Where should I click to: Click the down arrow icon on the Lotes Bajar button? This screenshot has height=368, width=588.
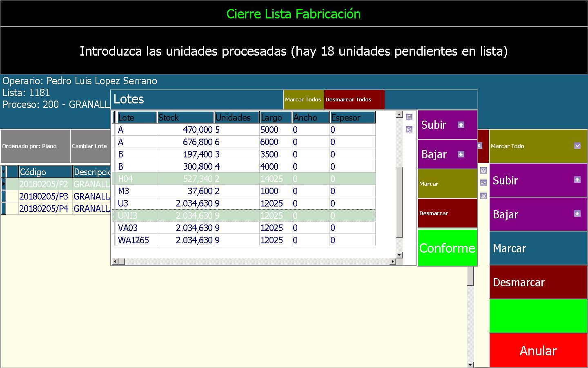click(461, 154)
